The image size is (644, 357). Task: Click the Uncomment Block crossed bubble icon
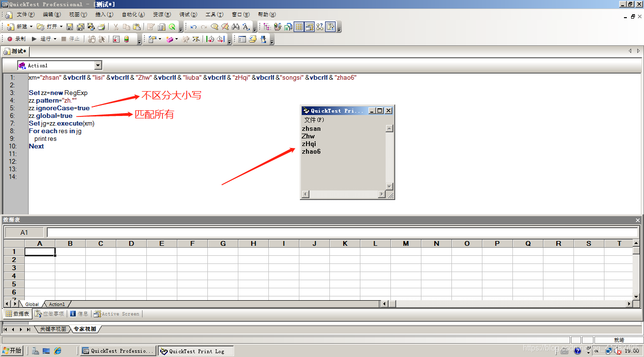[225, 27]
